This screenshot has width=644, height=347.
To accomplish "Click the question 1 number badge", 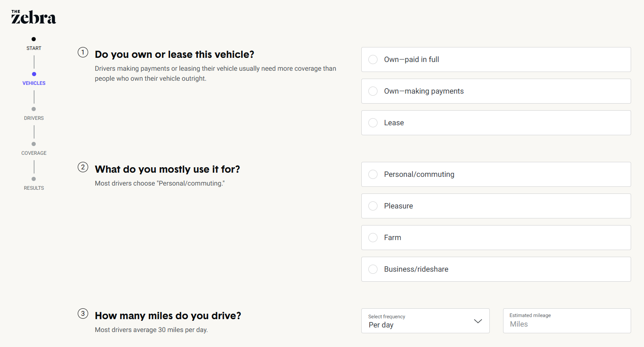I will click(x=83, y=52).
